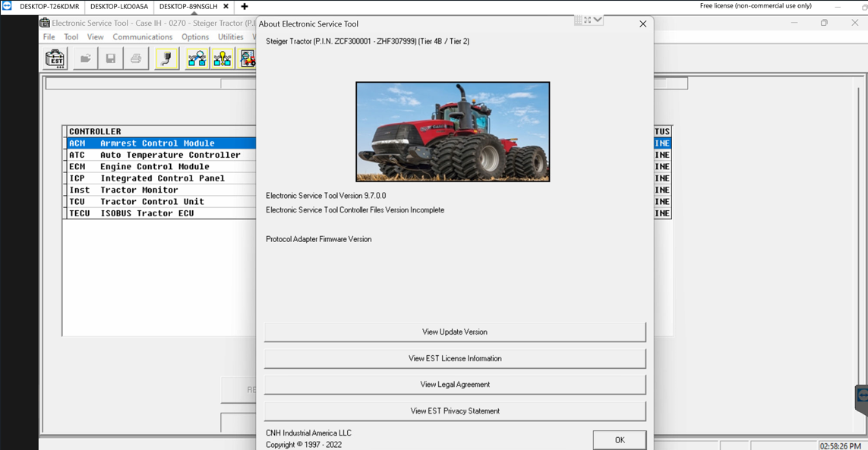The width and height of the screenshot is (868, 450).
Task: Open the controller status search icon with magnifier
Action: (197, 58)
